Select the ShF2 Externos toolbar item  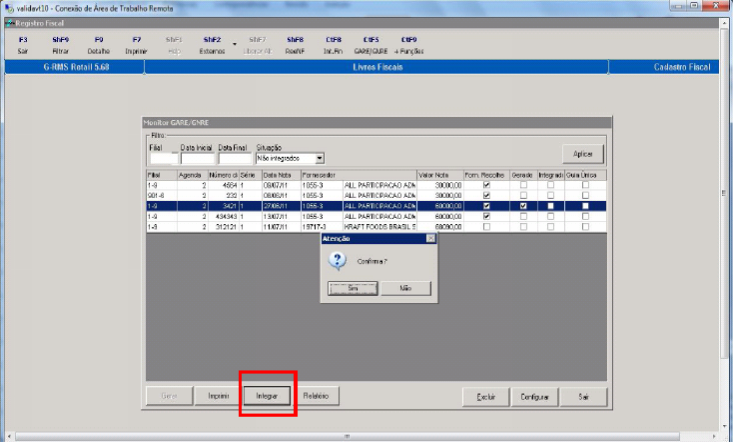(x=212, y=46)
